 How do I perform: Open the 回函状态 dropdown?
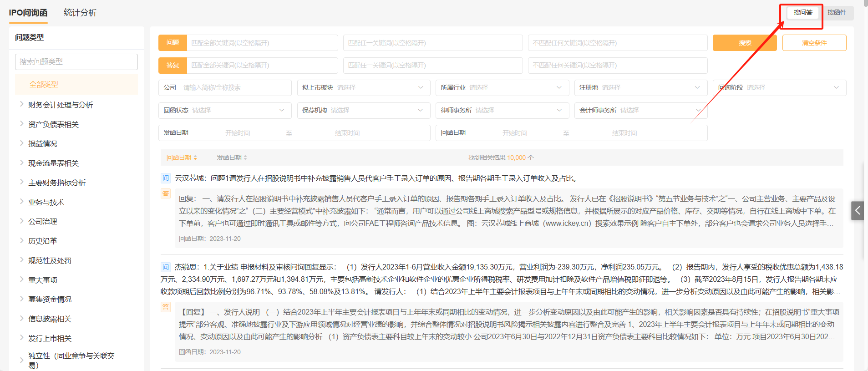(x=225, y=110)
